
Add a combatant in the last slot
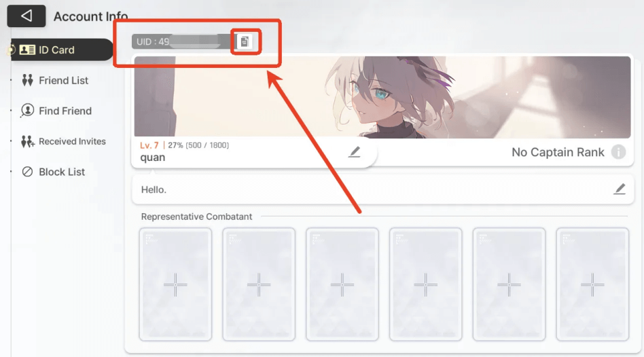[x=592, y=284]
